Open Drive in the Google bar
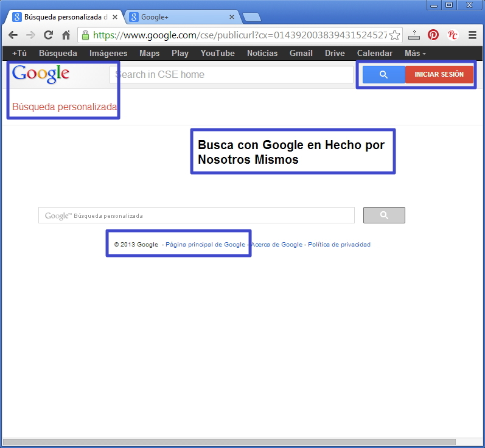 coord(335,53)
